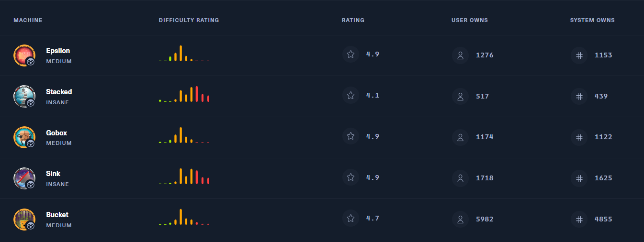This screenshot has width=644, height=242.
Task: Click the system owns hash icon for Gobox
Action: tap(579, 137)
